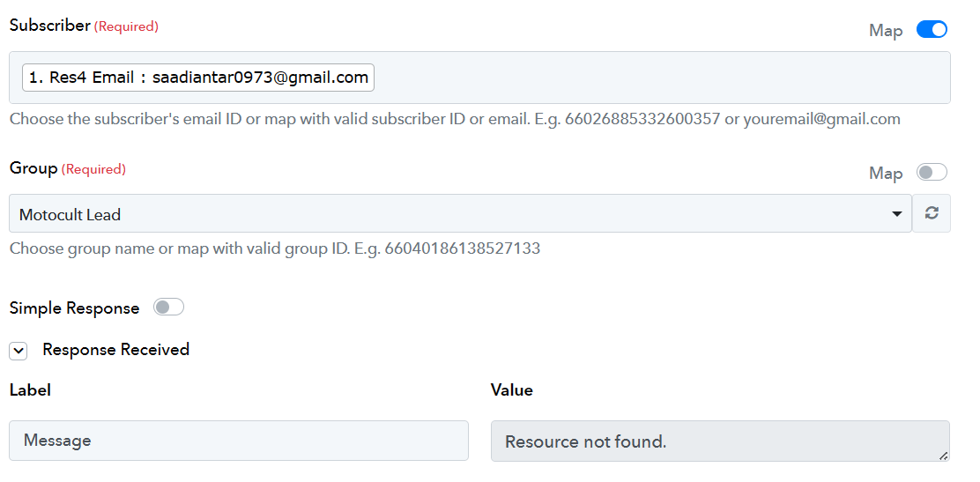Refresh the Group list with the reload icon
The image size is (980, 482).
coord(932,213)
